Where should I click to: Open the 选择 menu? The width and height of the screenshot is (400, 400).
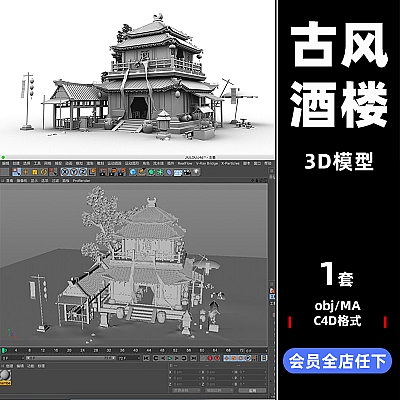click(x=26, y=163)
